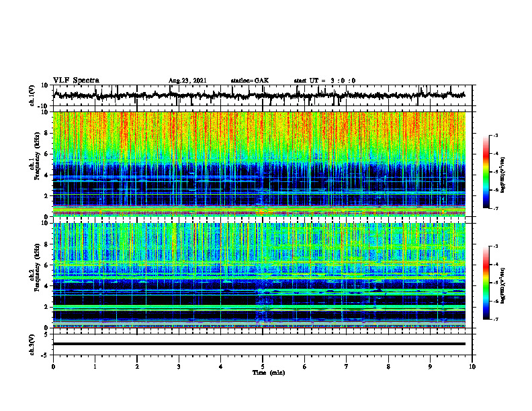Click the log(PSD) label beside ch.1 colorbar
This screenshot has width=532, height=411.
point(503,175)
